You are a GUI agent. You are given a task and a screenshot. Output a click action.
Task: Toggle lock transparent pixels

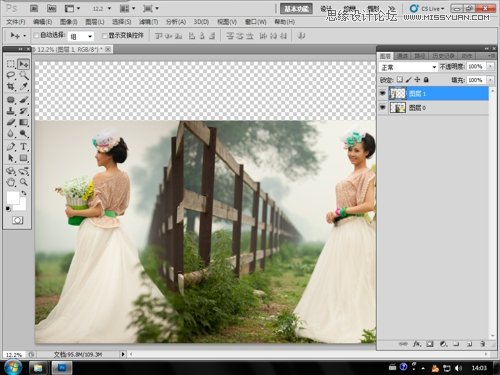click(x=399, y=80)
